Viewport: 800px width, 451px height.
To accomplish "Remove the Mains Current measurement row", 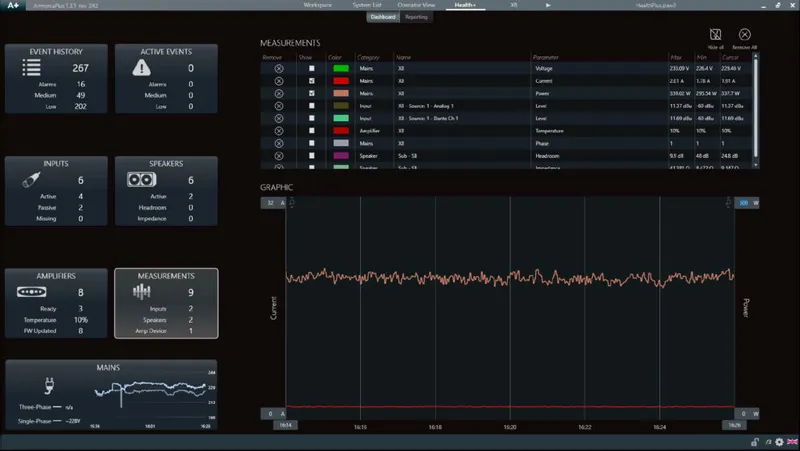I will pyautogui.click(x=279, y=81).
